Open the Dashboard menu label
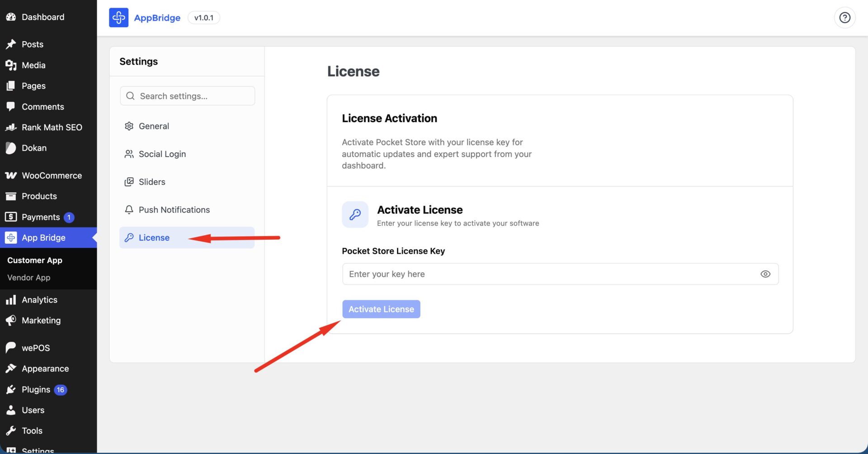 click(43, 17)
